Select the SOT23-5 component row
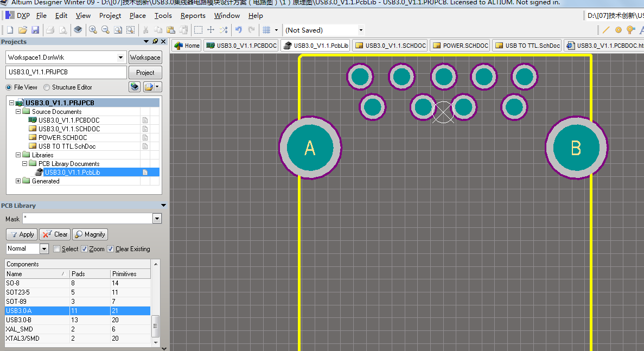This screenshot has height=351, width=644. pos(78,292)
